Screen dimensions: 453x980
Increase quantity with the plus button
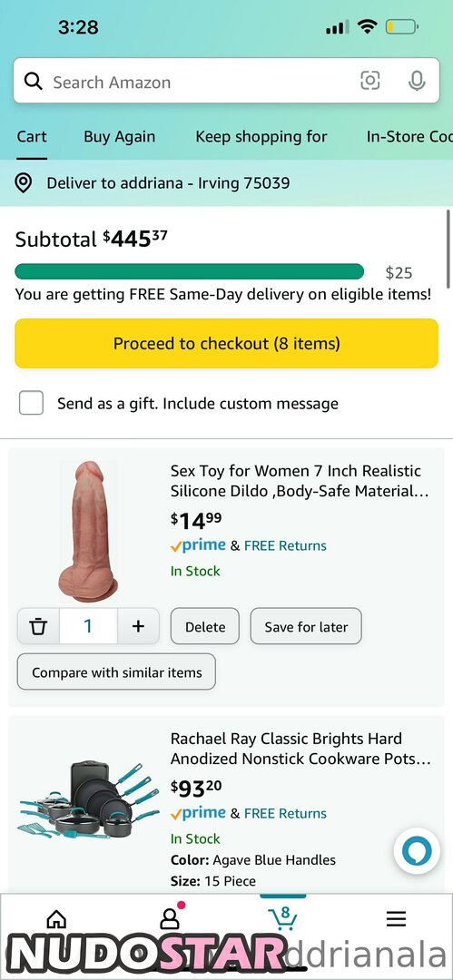[x=138, y=626]
